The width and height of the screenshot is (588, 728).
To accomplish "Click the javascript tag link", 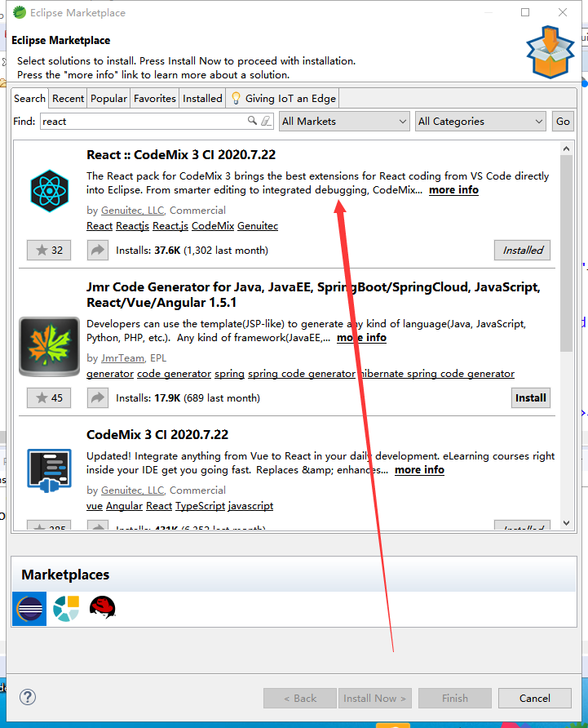I will tap(250, 506).
